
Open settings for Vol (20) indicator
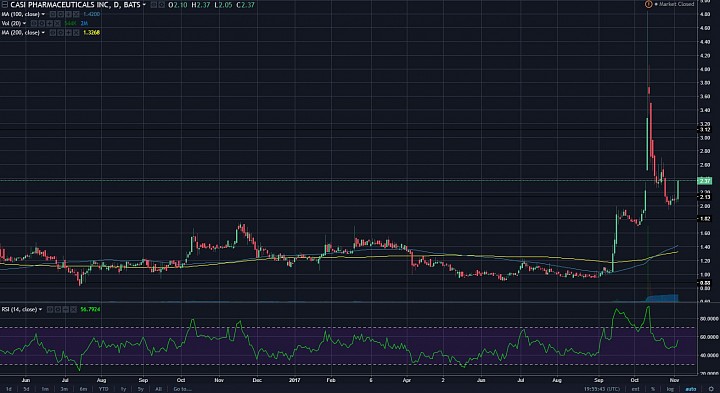[41, 23]
